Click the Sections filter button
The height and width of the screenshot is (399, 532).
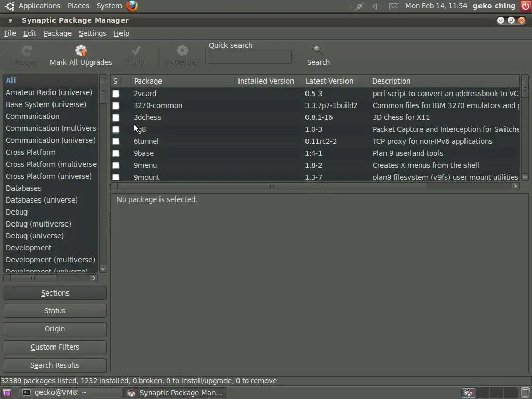click(x=55, y=293)
